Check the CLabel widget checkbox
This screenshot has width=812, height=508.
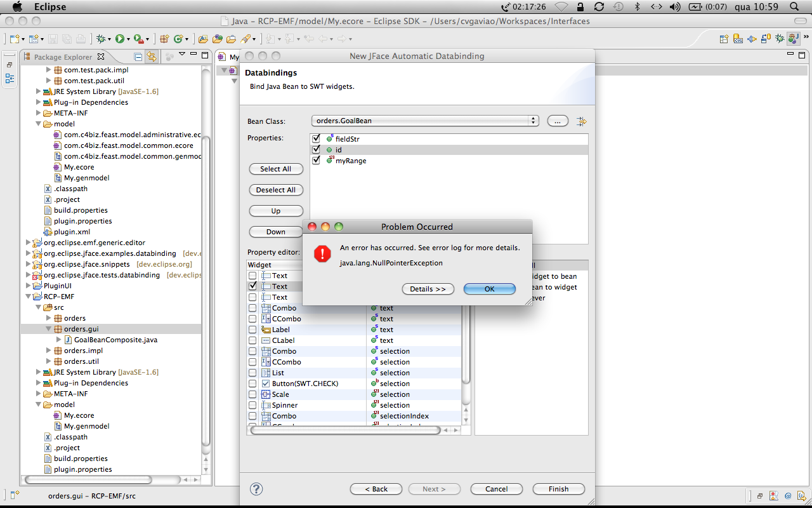pos(252,340)
